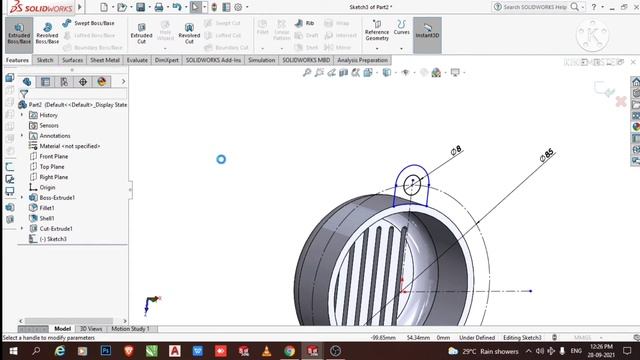640x360 pixels.
Task: Expand more manager tabs chevron
Action: 123,82
